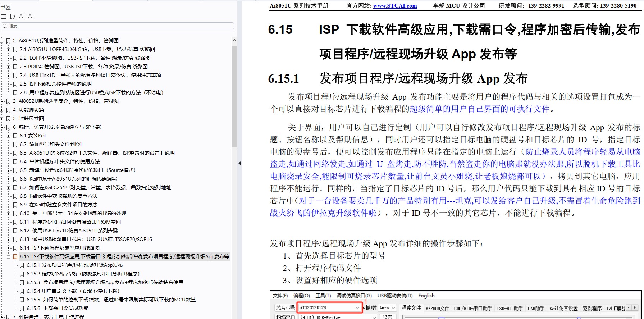
Task: Open bookmark 6.6 Keil中基于Ai8051U系列的汇编代码编写
Action: click(x=68, y=179)
